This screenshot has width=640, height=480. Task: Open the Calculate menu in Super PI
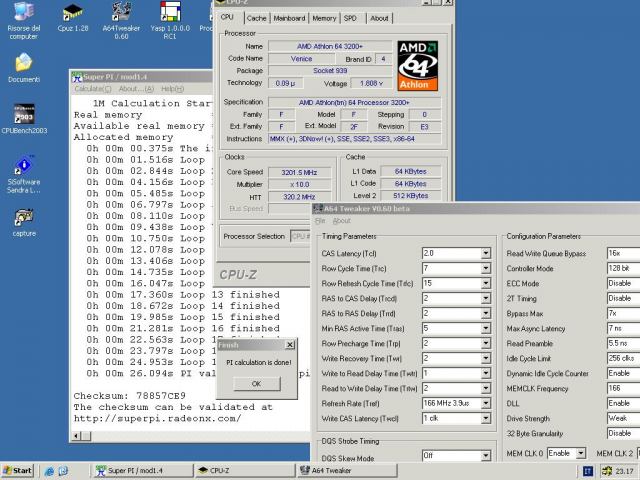coord(93,89)
